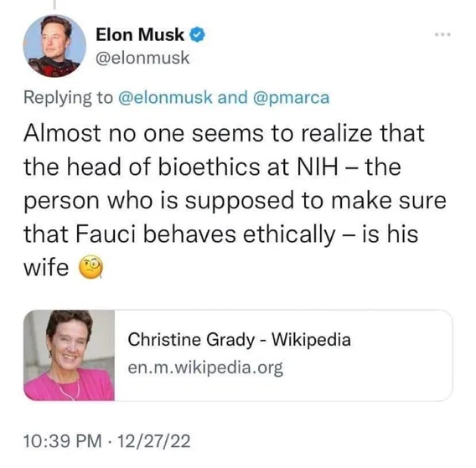Open the link card portrait thumbnail

point(70,355)
